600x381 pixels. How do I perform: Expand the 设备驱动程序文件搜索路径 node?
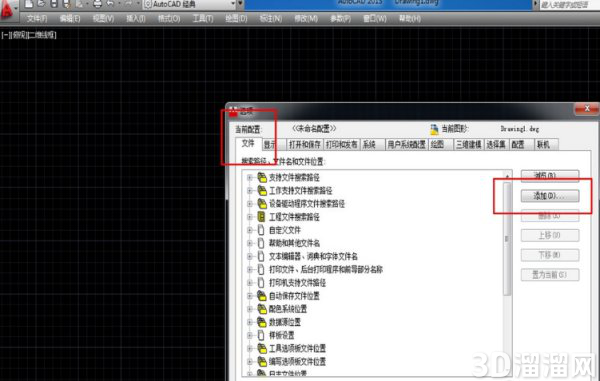[x=250, y=204]
